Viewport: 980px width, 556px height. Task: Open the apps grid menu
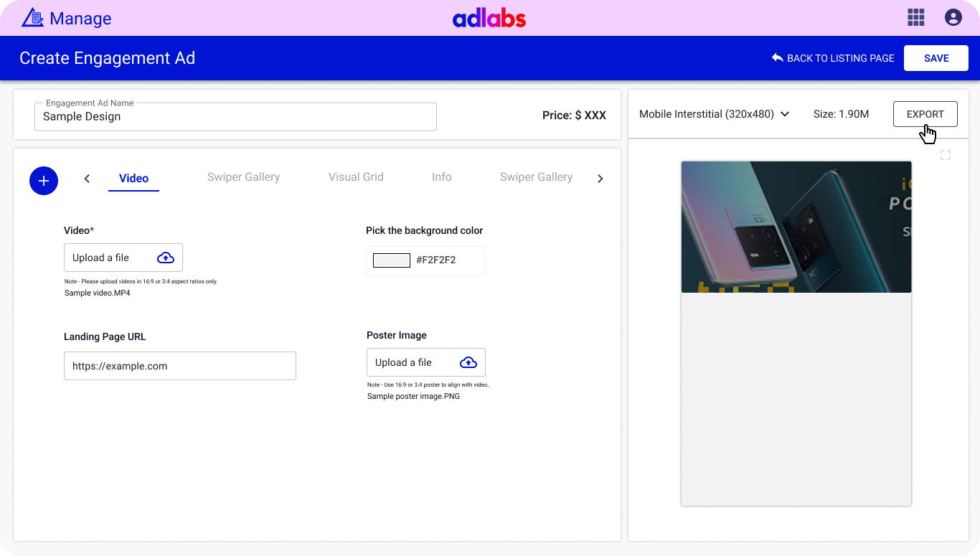point(915,18)
